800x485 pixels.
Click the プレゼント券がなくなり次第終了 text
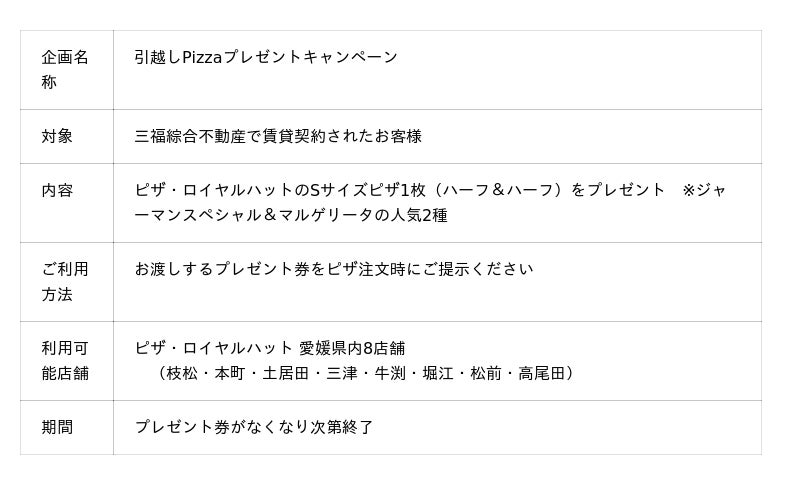(254, 427)
